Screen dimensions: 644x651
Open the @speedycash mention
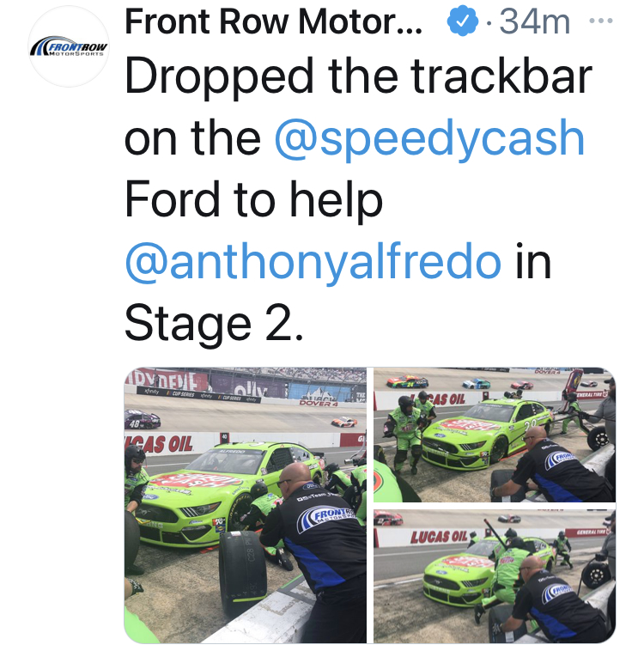point(429,138)
